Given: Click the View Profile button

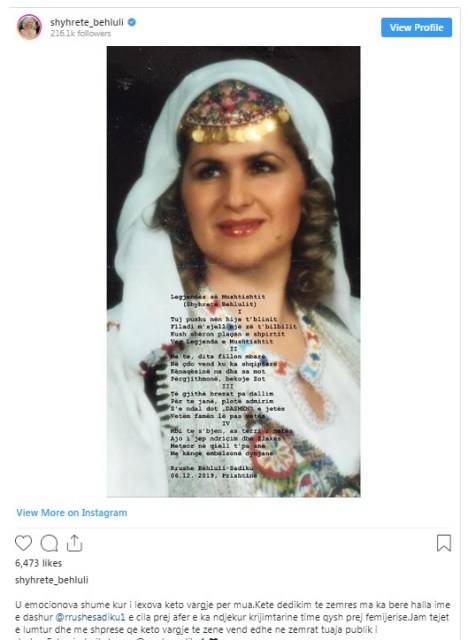Looking at the screenshot, I should [416, 27].
